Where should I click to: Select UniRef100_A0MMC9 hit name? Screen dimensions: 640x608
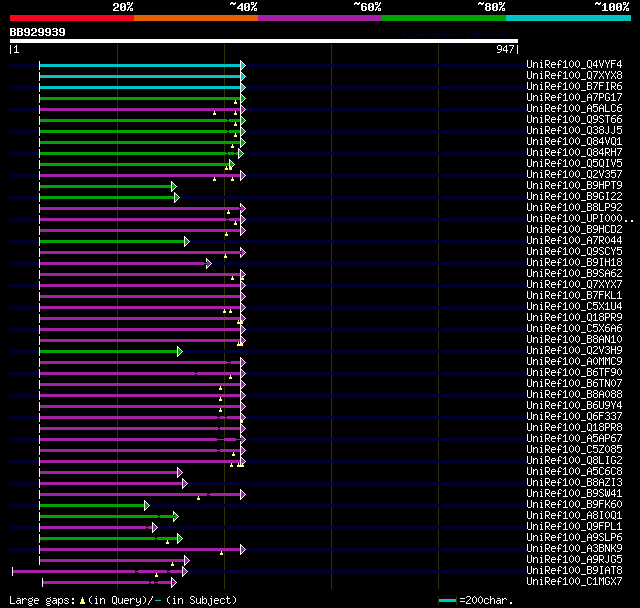coord(574,362)
